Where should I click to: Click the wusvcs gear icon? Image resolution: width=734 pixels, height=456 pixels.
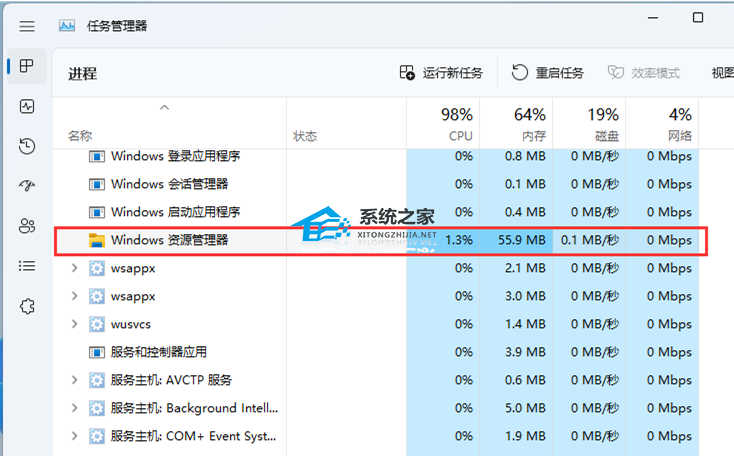(x=96, y=324)
